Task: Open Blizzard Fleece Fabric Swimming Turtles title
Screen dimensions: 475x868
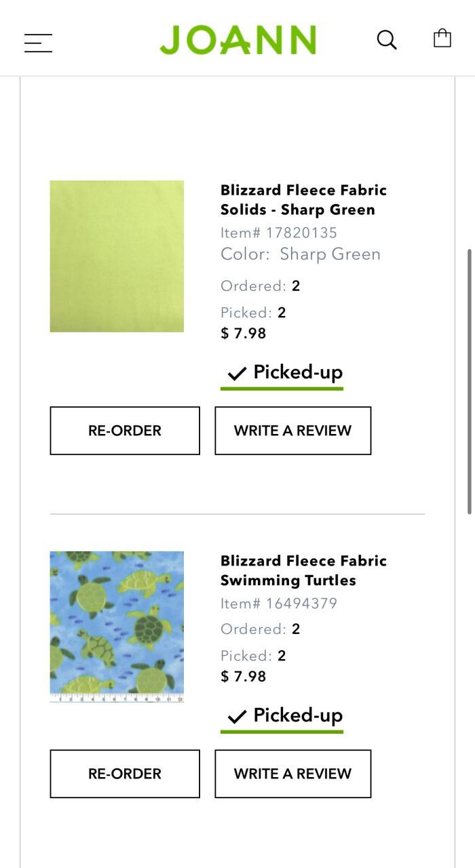Action: click(303, 570)
